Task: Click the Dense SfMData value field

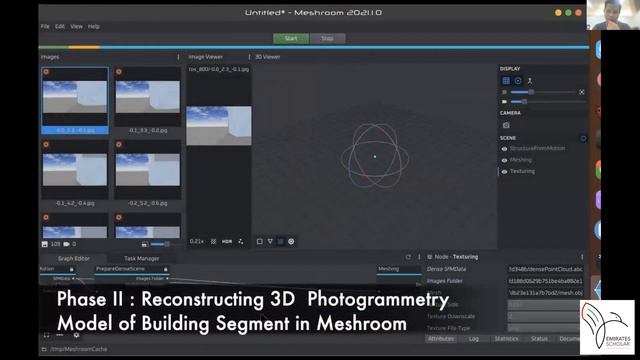Action: 545,269
